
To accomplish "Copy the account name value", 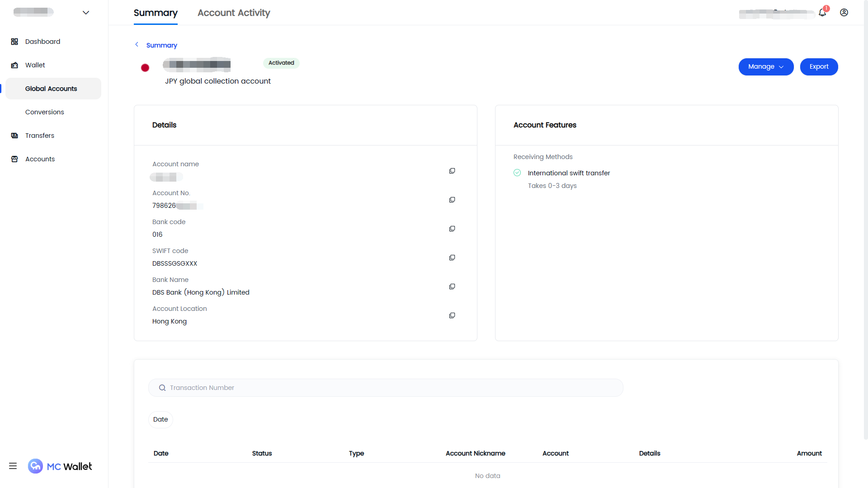I will [452, 171].
